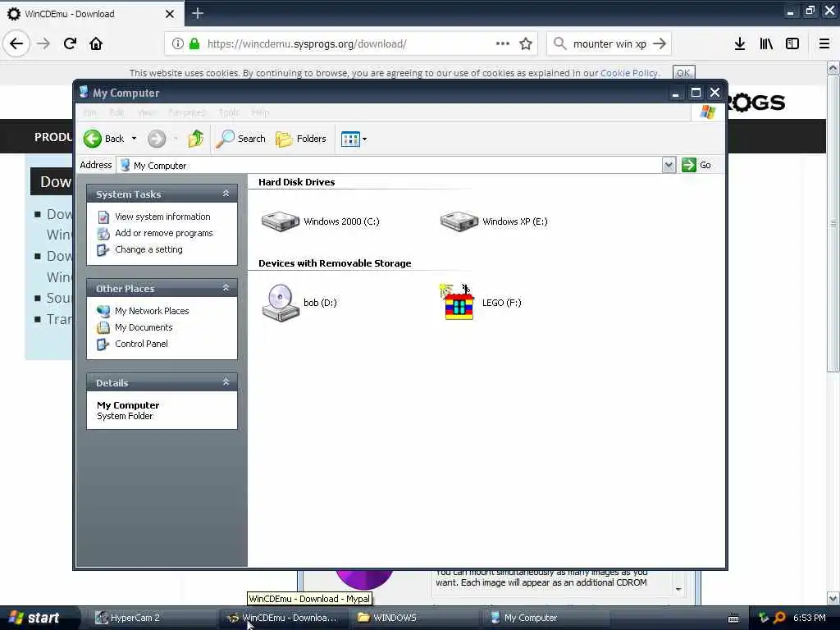Go back using the My Computer Back button
840x630 pixels.
[x=104, y=139]
